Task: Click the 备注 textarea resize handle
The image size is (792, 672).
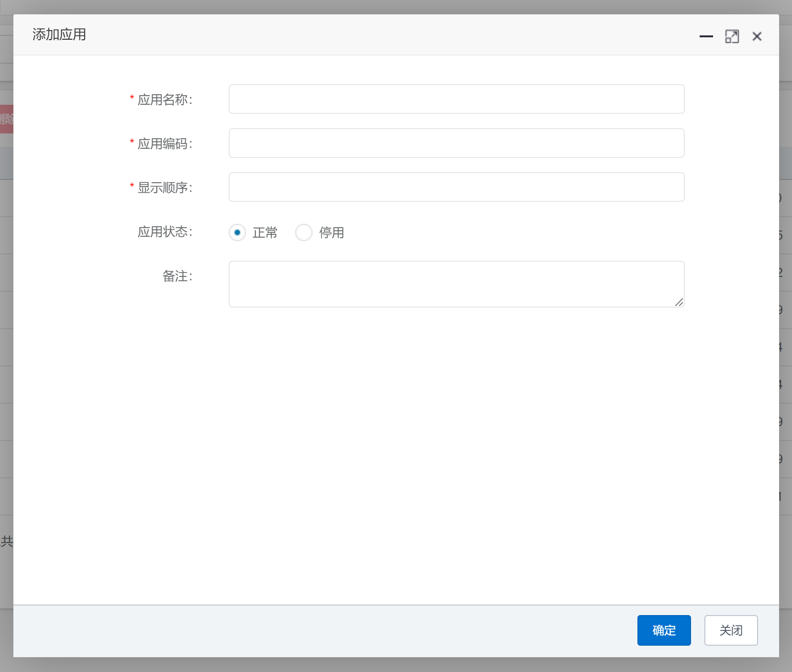Action: [x=679, y=302]
